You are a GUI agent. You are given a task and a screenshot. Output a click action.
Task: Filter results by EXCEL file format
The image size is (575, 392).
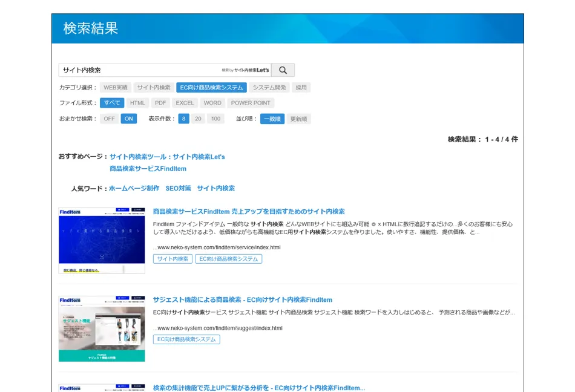[185, 103]
